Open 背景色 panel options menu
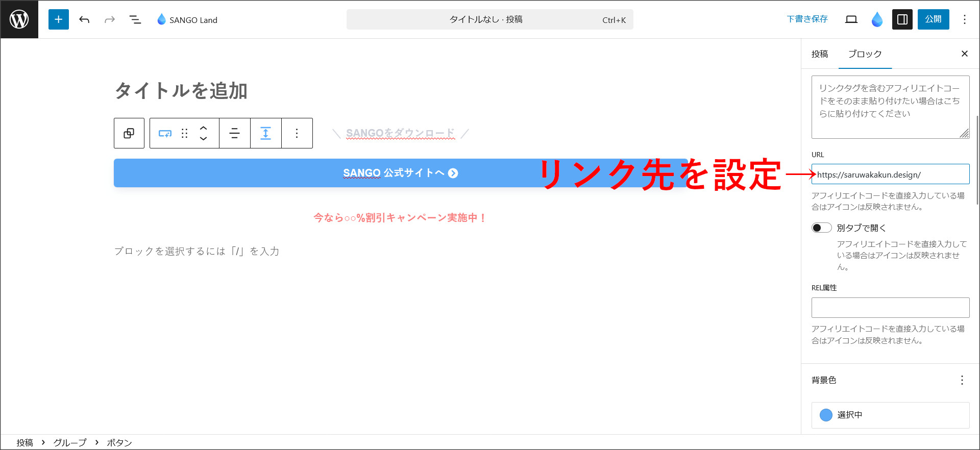Screen dimensions: 980x450 962,380
